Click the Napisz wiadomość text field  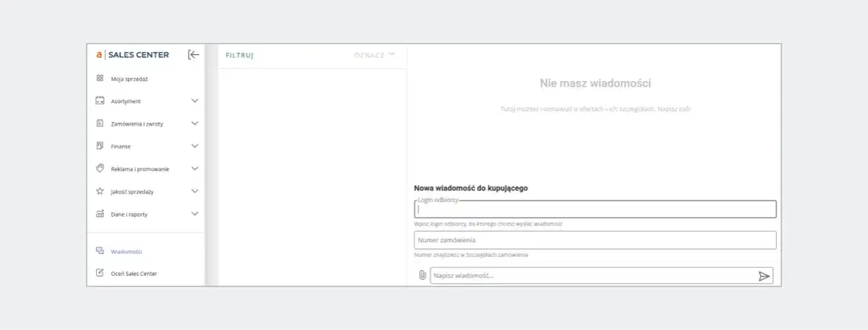click(x=591, y=276)
